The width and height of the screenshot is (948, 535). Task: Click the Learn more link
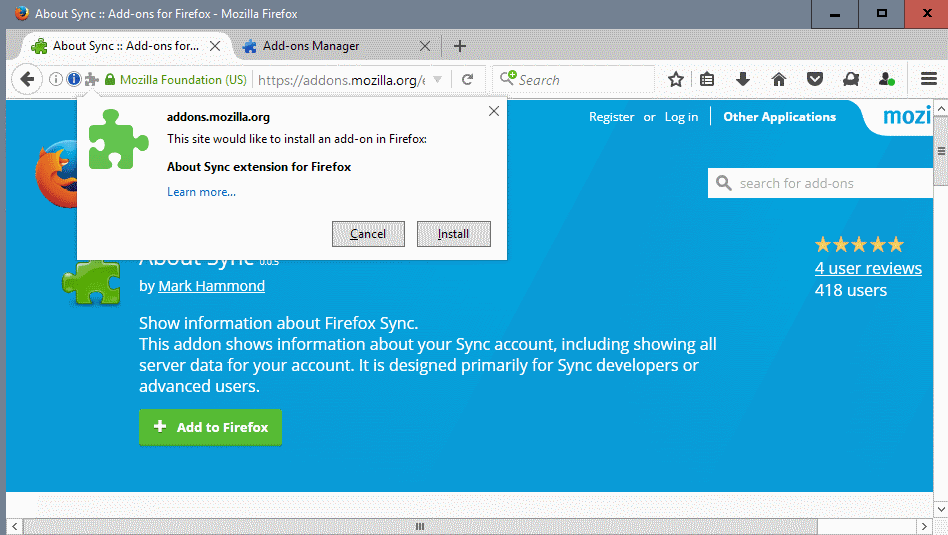click(x=201, y=192)
